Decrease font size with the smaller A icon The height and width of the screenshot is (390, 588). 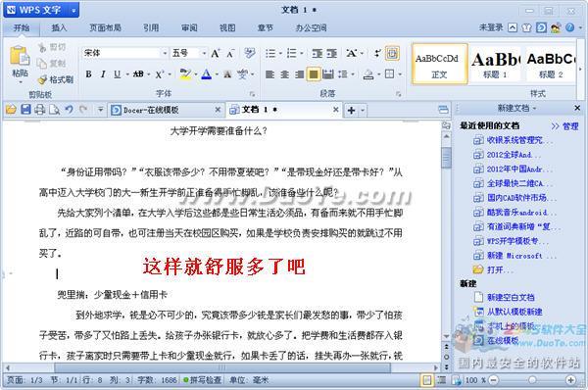coord(230,54)
